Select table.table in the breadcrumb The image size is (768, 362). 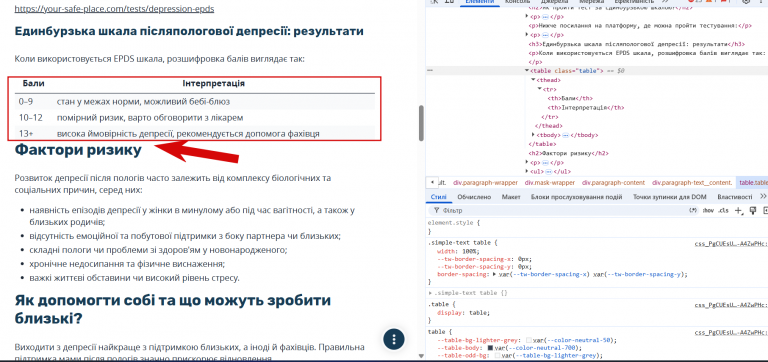click(753, 183)
